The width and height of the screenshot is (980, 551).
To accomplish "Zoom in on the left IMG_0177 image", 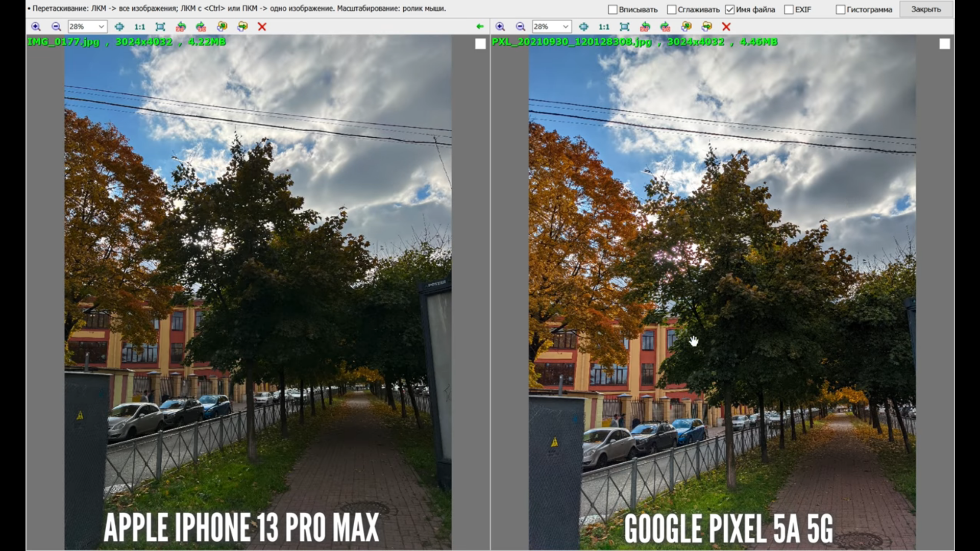I will 36,27.
